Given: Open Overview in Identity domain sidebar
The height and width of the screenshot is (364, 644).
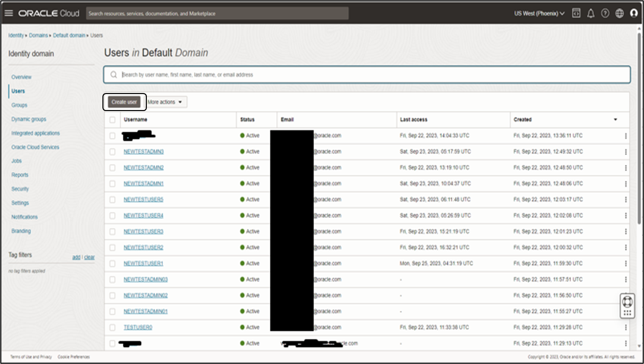Looking at the screenshot, I should tap(21, 77).
